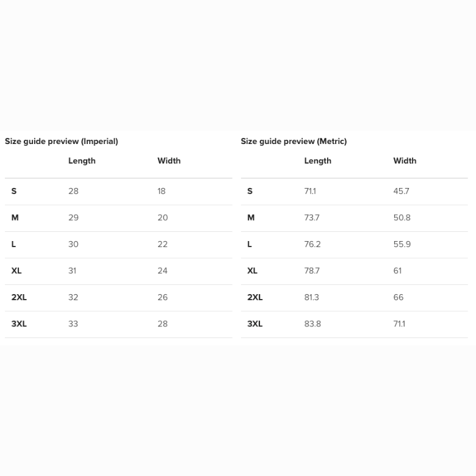Click the Metric length value 83.8
The height and width of the screenshot is (476, 476).
(312, 323)
